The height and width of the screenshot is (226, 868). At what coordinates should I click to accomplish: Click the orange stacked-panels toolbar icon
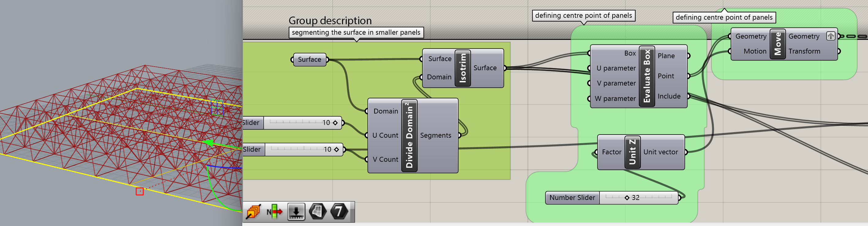click(254, 212)
